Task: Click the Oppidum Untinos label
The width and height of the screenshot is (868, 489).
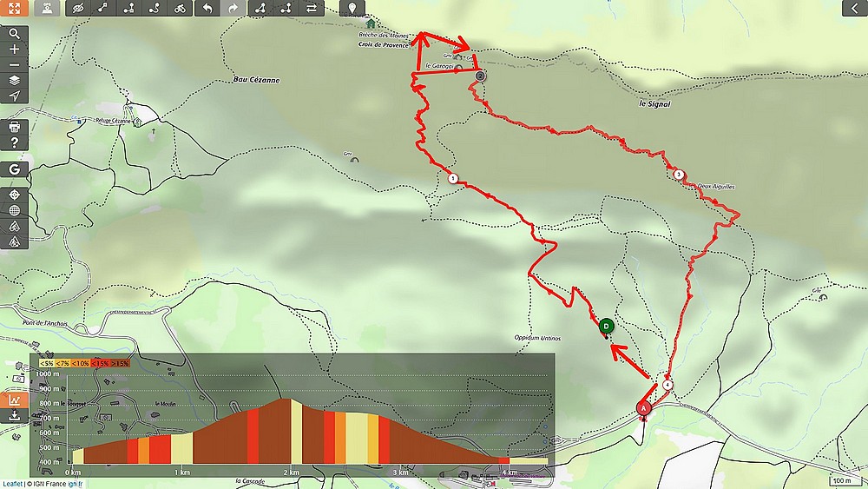Action: (537, 338)
